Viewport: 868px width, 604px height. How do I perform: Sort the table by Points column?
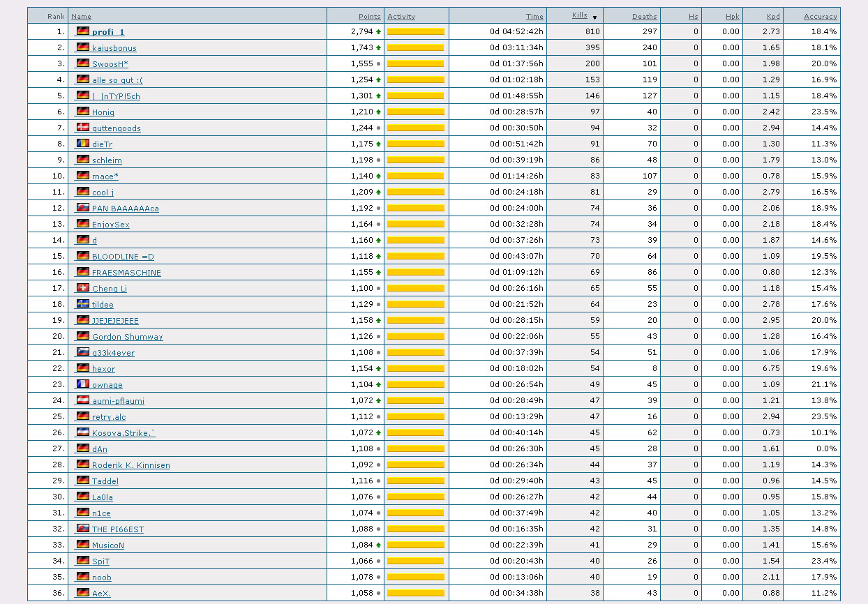[369, 16]
